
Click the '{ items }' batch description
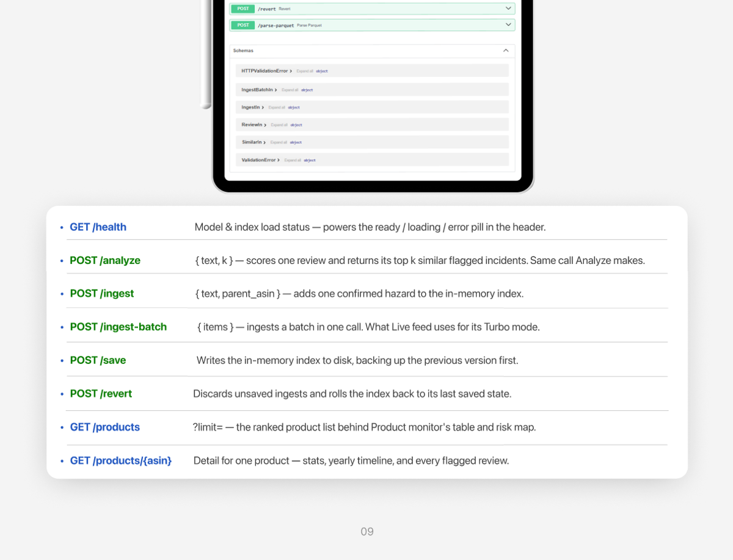click(368, 327)
